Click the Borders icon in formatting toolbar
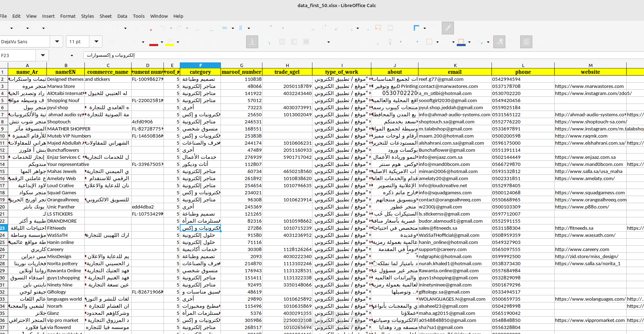Viewport: 644px width, 334px height. (x=429, y=42)
